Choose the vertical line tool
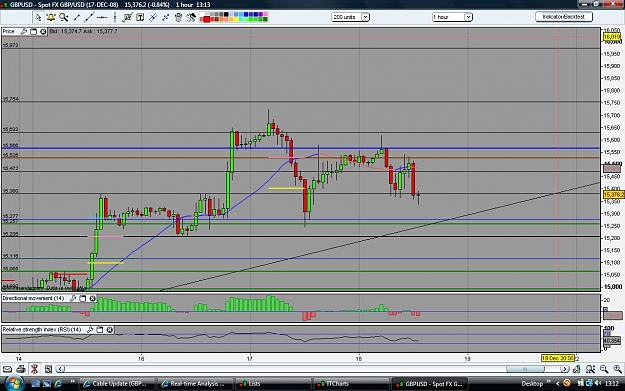Screen dimensions: 625x391 point(115,17)
